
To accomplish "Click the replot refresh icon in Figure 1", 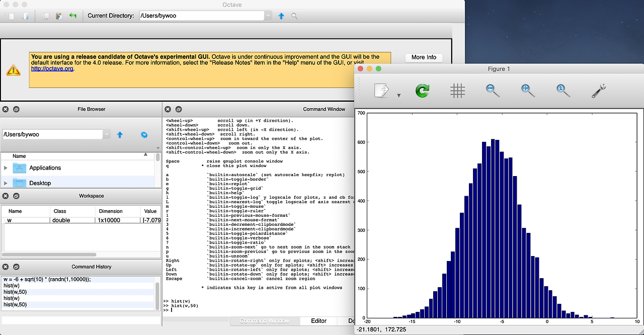I will click(423, 91).
